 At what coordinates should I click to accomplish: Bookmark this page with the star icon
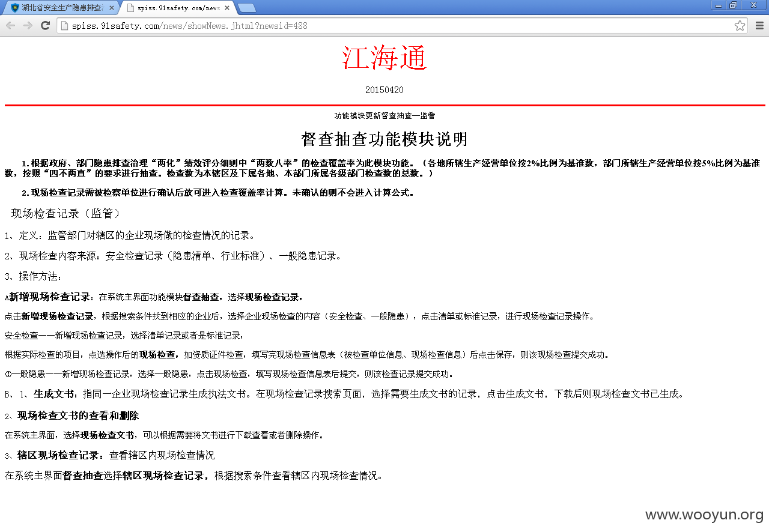tap(740, 26)
